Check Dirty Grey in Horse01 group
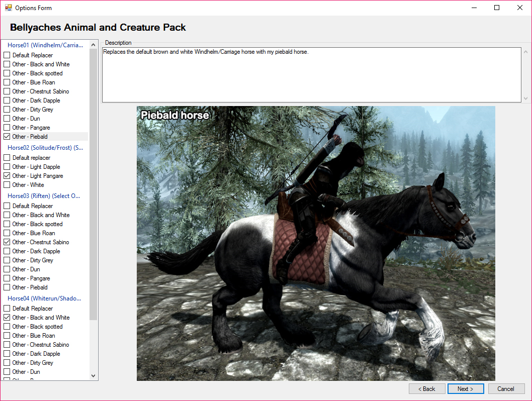Image resolution: width=532 pixels, height=401 pixels. coord(7,110)
